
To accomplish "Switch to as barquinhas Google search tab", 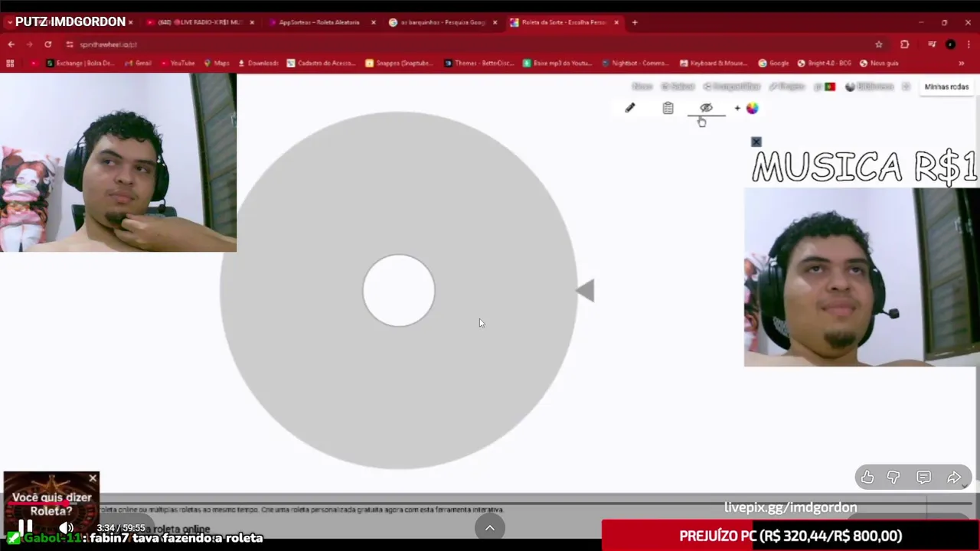I will coord(443,22).
